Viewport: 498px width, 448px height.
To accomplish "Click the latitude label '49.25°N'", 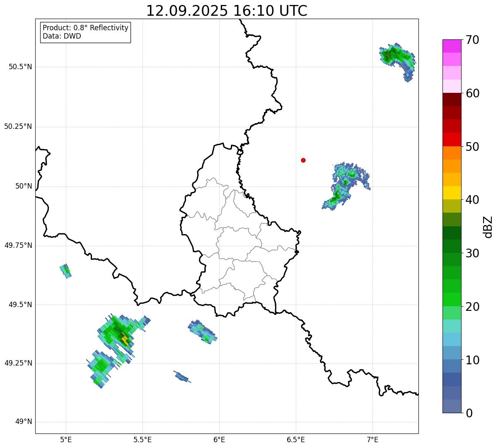I will pyautogui.click(x=18, y=363).
